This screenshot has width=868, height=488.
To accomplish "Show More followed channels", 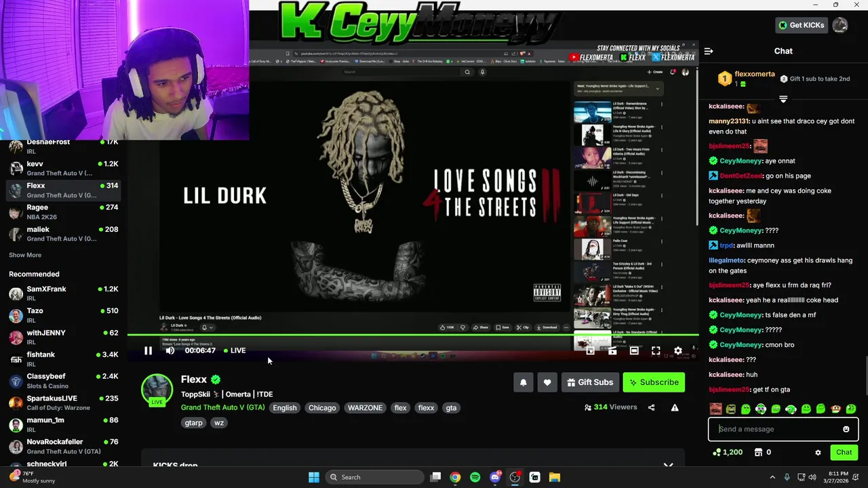I will (x=25, y=255).
